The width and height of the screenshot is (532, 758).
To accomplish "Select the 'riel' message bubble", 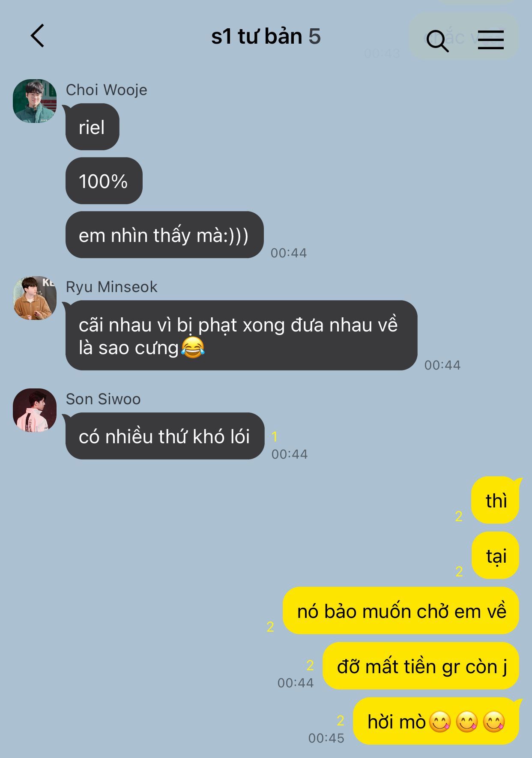I will [x=92, y=127].
